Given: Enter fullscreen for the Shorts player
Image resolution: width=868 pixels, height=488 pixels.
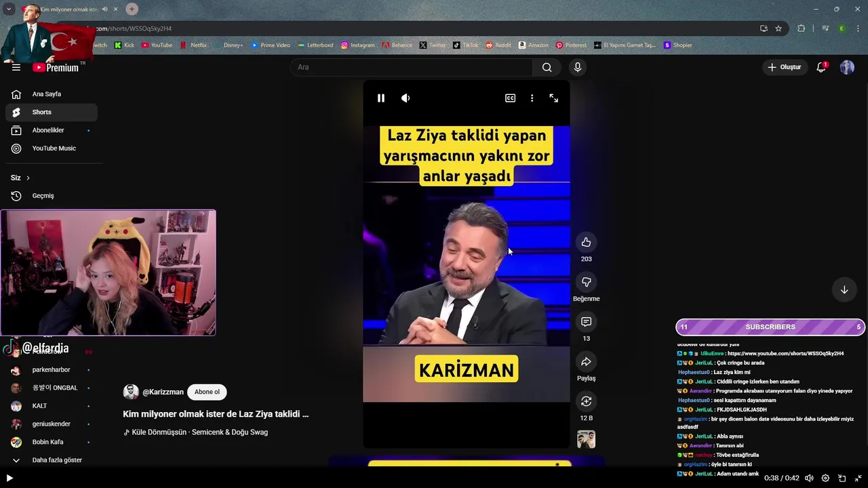Looking at the screenshot, I should click(x=554, y=98).
